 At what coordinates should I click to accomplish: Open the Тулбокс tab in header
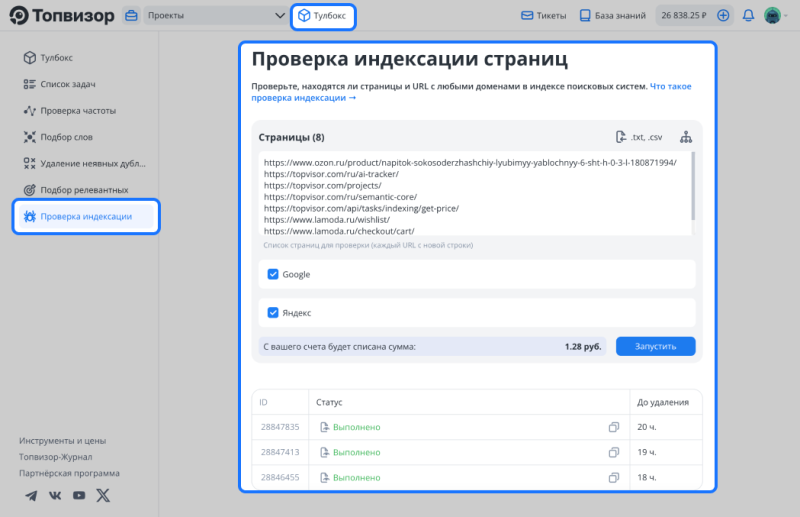tap(323, 16)
